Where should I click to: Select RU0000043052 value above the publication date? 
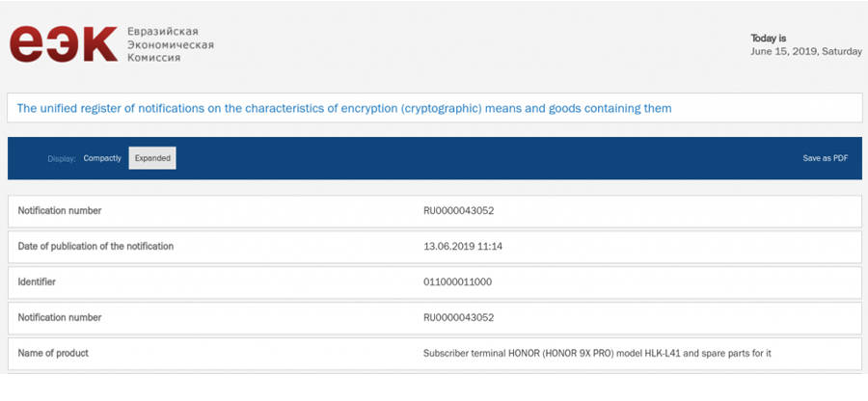[459, 210]
